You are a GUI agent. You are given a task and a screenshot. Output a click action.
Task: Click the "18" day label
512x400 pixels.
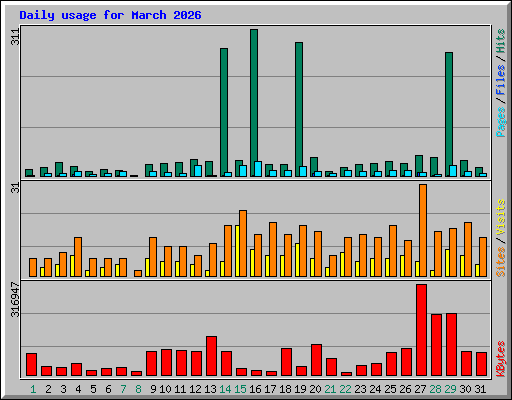(x=285, y=389)
